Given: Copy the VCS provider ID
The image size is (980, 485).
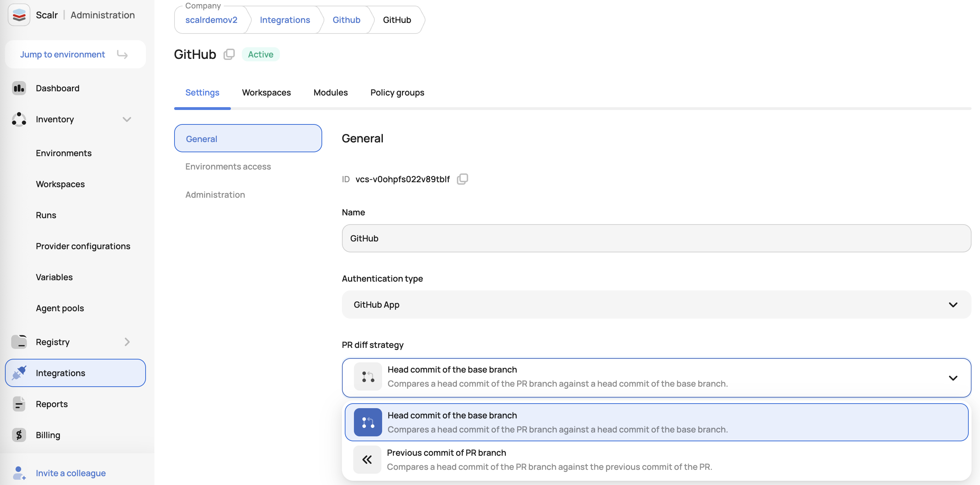Looking at the screenshot, I should (x=462, y=179).
